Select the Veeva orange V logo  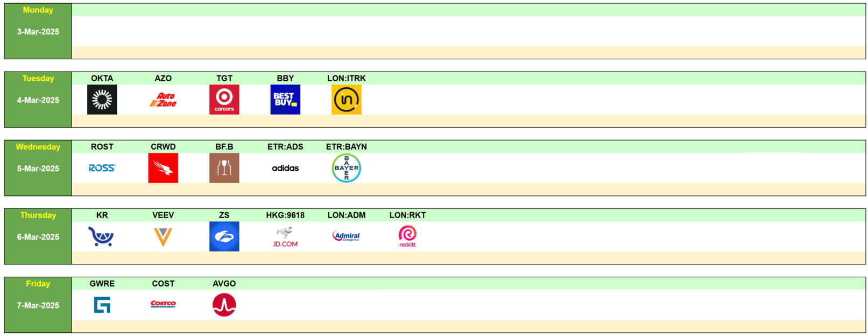tap(163, 237)
